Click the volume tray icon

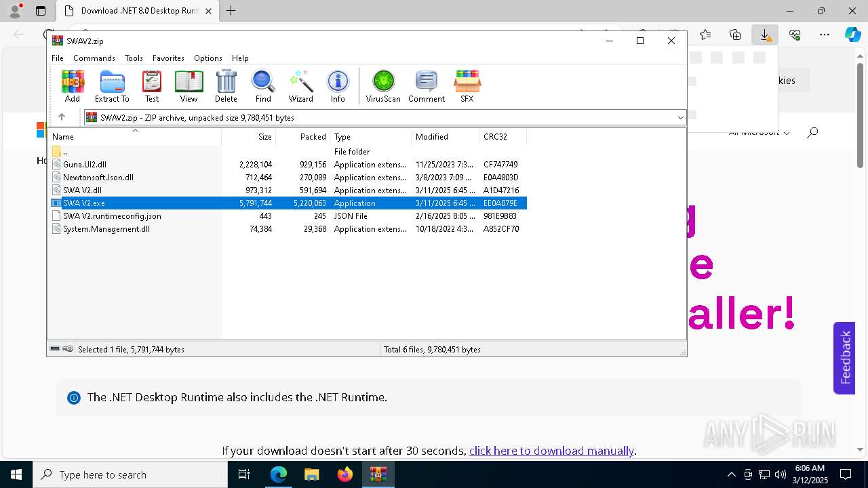(x=781, y=474)
